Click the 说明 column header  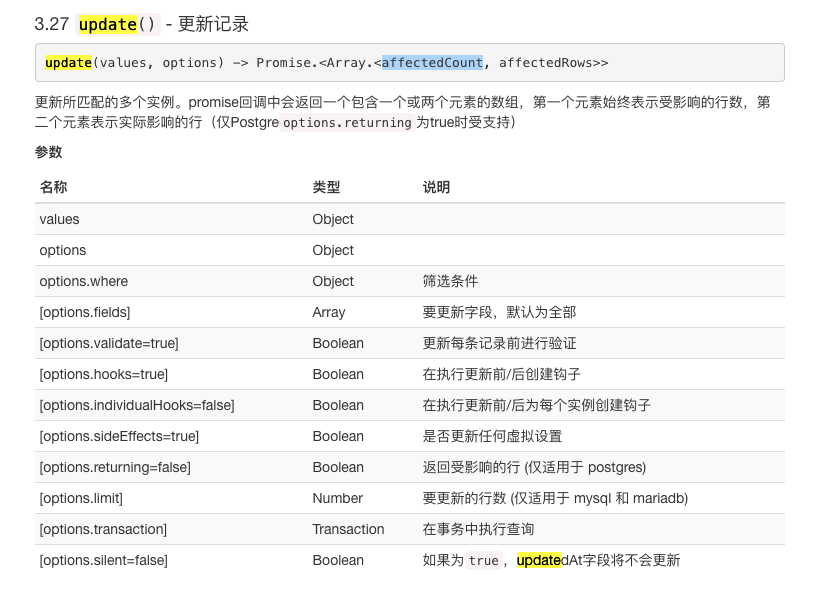(x=436, y=187)
